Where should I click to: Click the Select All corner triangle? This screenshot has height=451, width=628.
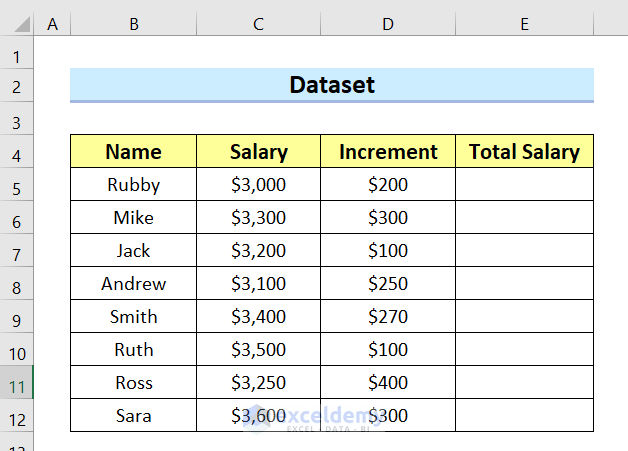point(18,24)
